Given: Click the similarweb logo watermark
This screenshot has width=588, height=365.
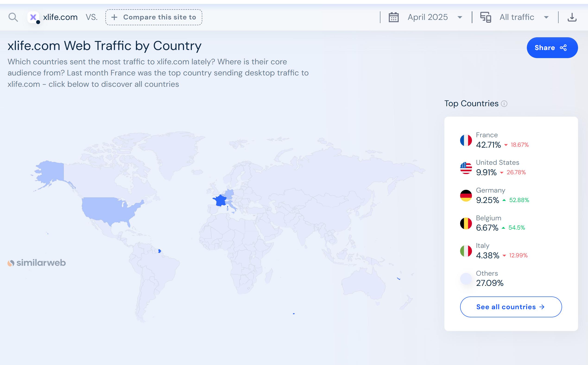Looking at the screenshot, I should (36, 263).
